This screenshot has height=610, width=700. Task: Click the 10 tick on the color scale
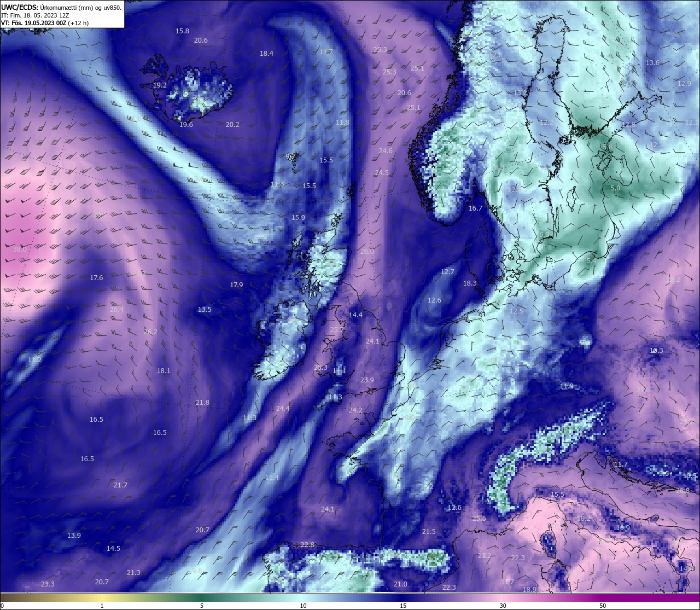pyautogui.click(x=303, y=606)
